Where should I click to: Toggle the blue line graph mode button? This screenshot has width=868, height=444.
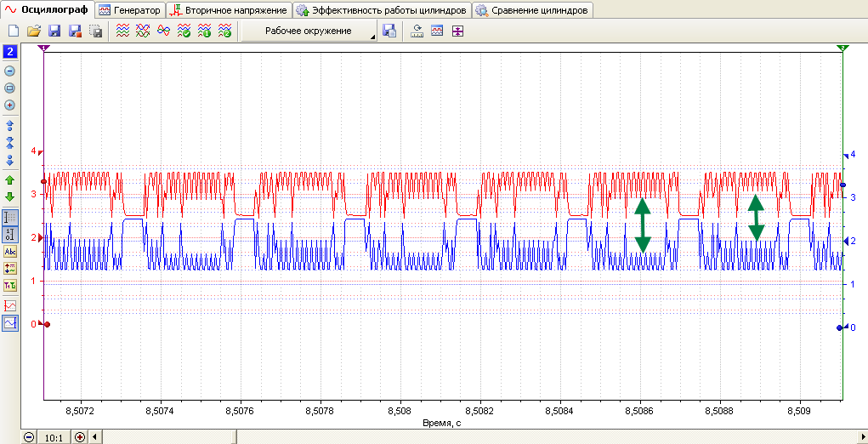[x=10, y=322]
